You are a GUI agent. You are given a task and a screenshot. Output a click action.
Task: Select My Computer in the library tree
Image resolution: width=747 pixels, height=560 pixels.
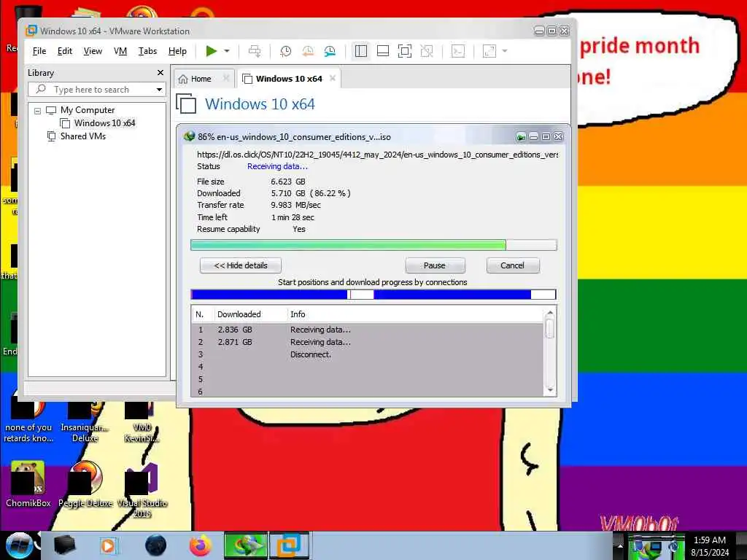pyautogui.click(x=88, y=110)
